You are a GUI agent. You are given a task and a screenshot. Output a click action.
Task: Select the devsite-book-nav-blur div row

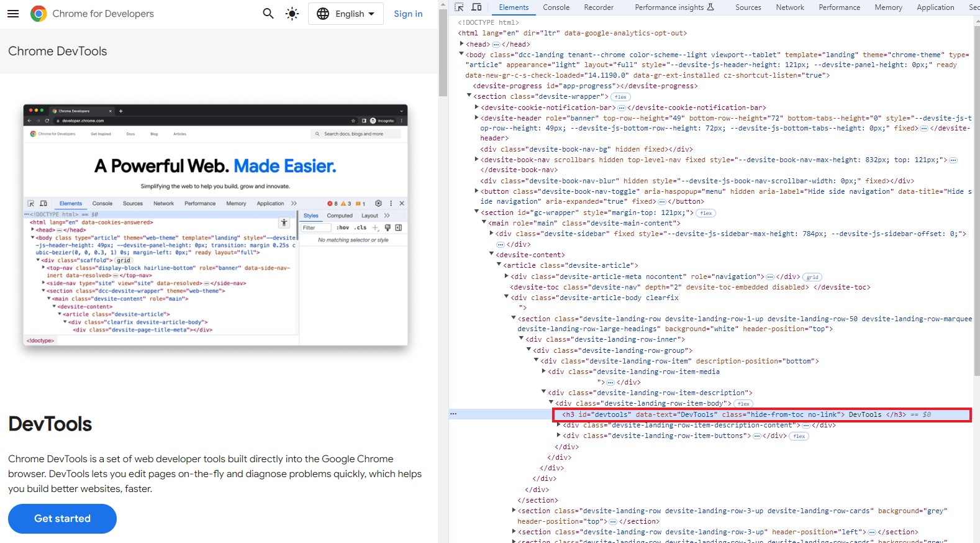pos(697,181)
